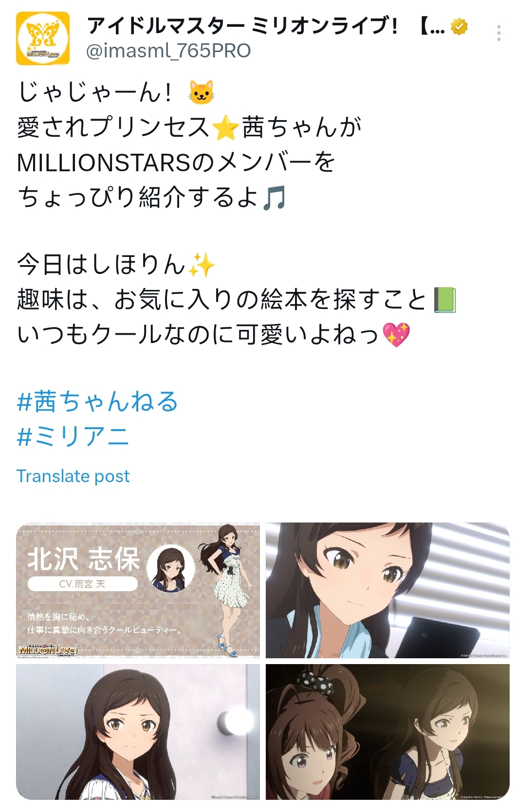Image resolution: width=515 pixels, height=812 pixels.
Task: Open image of two girls backstage
Action: pyautogui.click(x=387, y=732)
